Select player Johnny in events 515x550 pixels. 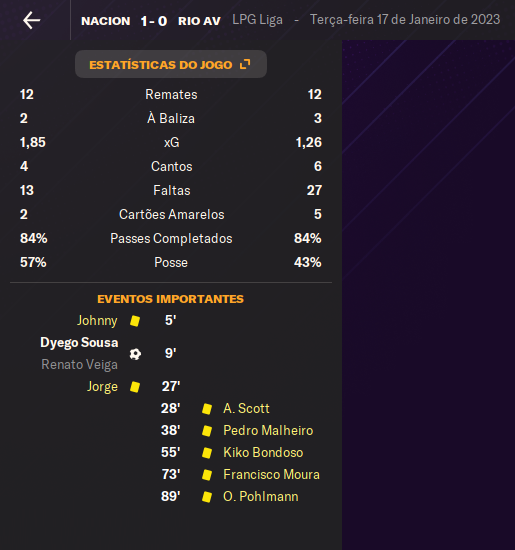point(97,321)
